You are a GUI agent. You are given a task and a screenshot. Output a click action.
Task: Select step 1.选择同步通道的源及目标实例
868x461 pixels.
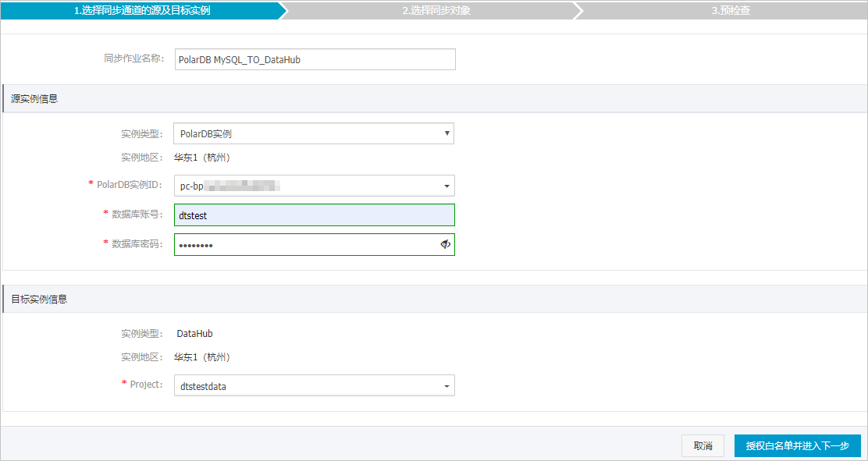[x=142, y=10]
